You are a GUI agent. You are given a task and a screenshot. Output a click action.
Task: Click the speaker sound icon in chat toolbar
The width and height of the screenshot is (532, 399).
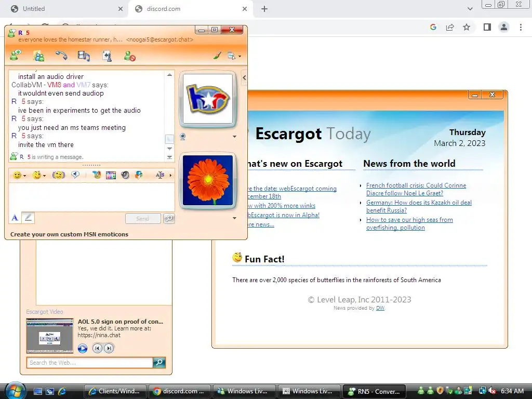pyautogui.click(x=125, y=175)
